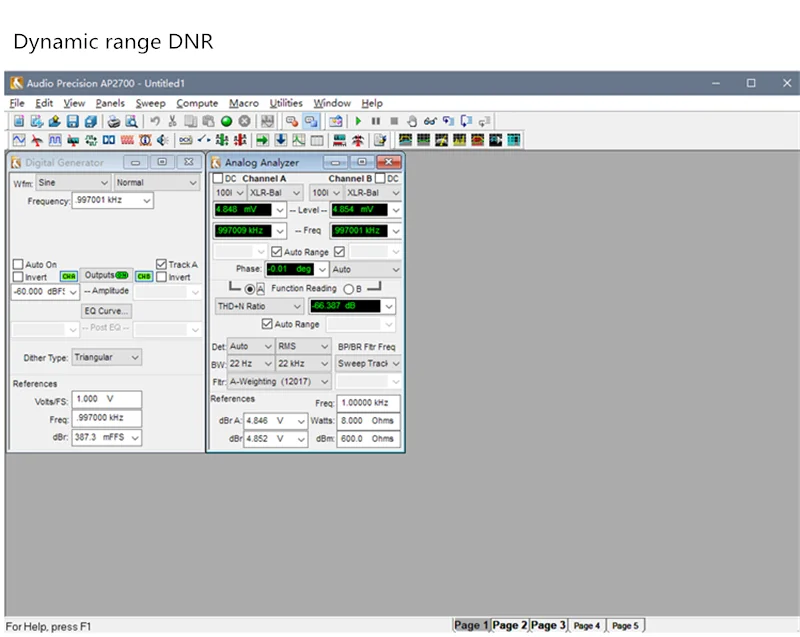
Task: Click the Print Preview magnifier icon
Action: pos(132,121)
